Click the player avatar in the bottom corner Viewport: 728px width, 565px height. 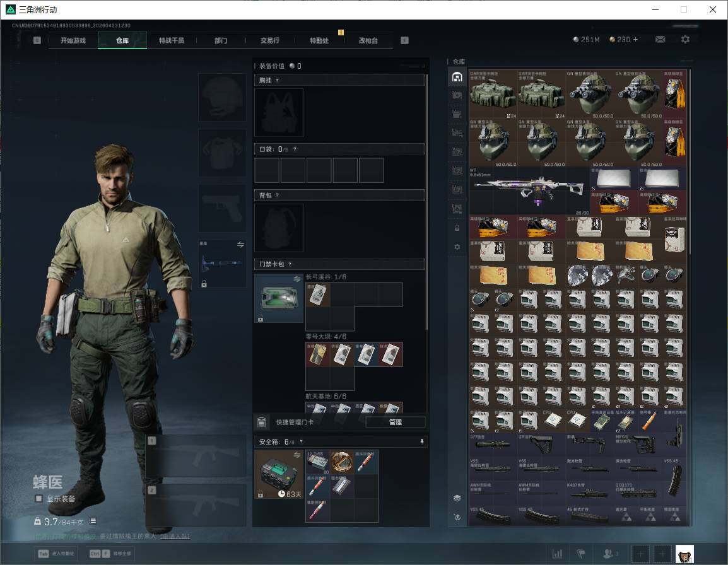click(x=684, y=554)
